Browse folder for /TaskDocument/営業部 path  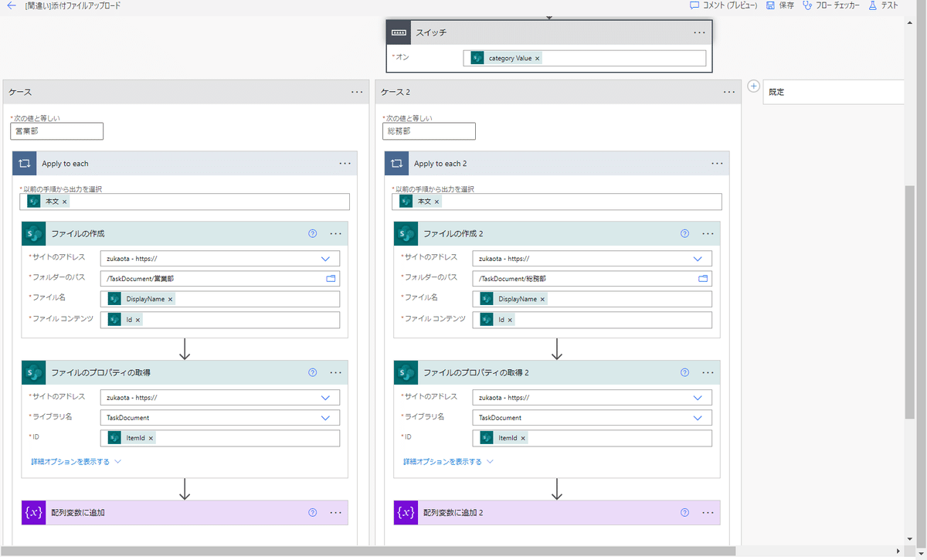(331, 279)
